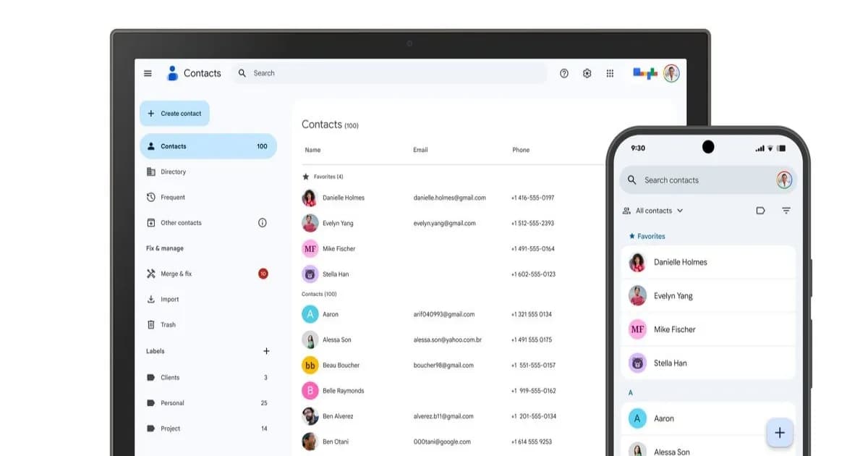
Task: Tap the phone's floating plus button
Action: [x=780, y=433]
